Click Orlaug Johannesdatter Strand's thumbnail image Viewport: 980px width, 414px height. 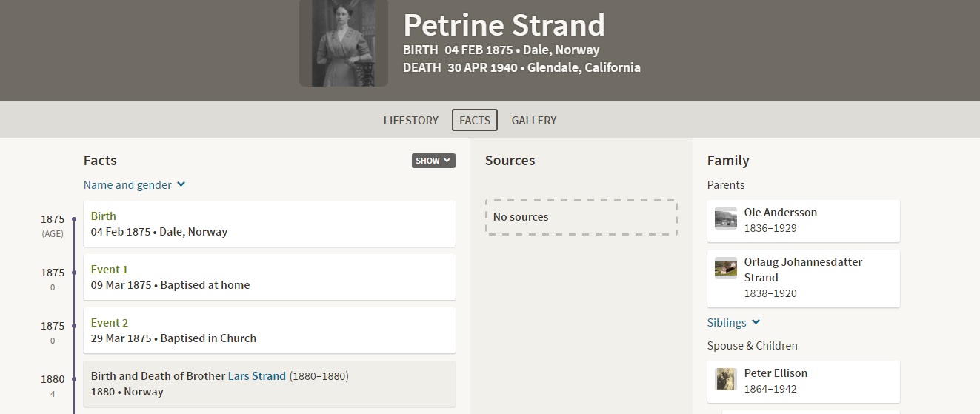pos(726,268)
